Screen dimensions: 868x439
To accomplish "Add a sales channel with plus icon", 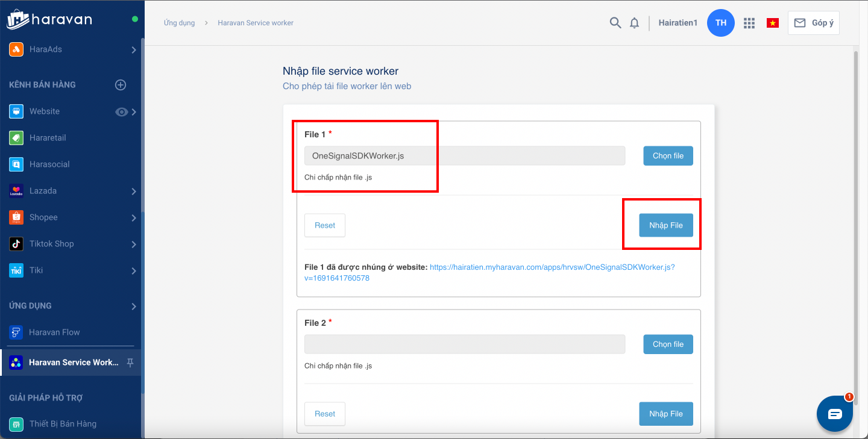I will [121, 85].
